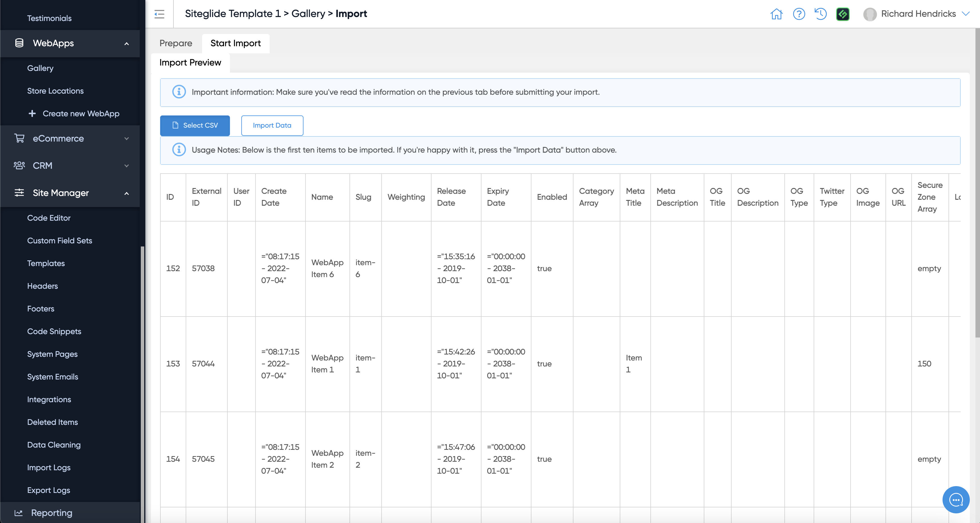Screen dimensions: 980x523
Task: Collapse the Site Manager section
Action: (x=127, y=193)
